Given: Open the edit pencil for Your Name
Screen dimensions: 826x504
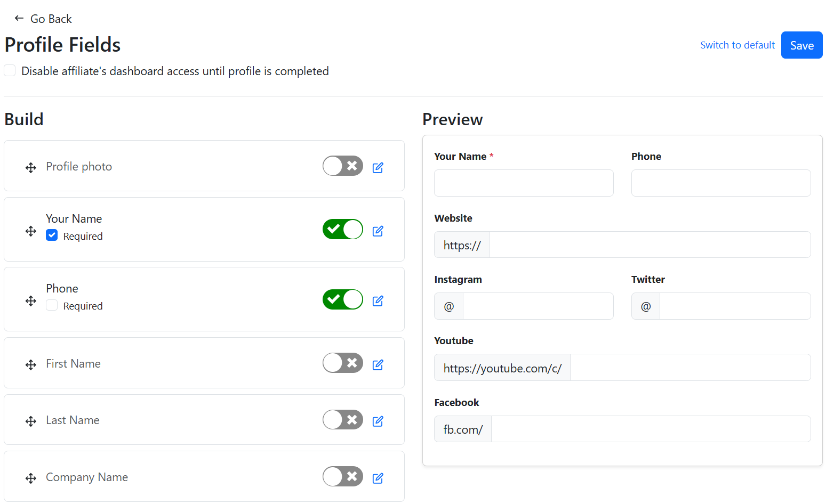Looking at the screenshot, I should (x=378, y=231).
